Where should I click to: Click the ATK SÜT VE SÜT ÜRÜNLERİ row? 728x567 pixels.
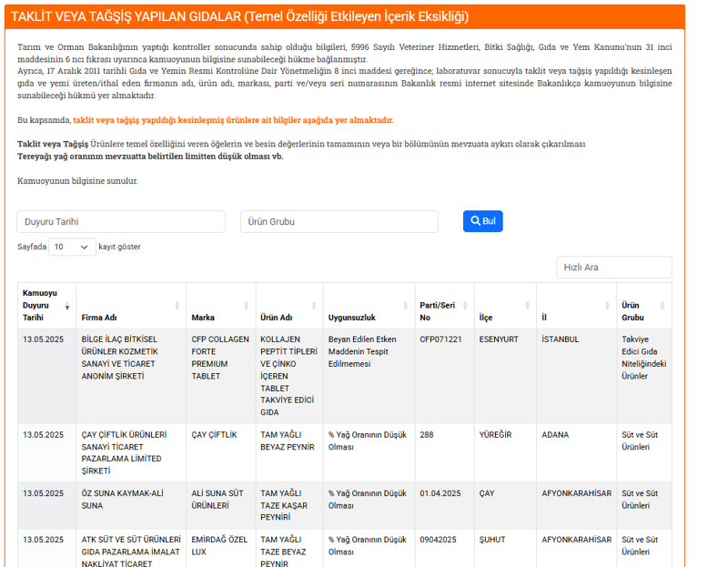pos(345,549)
